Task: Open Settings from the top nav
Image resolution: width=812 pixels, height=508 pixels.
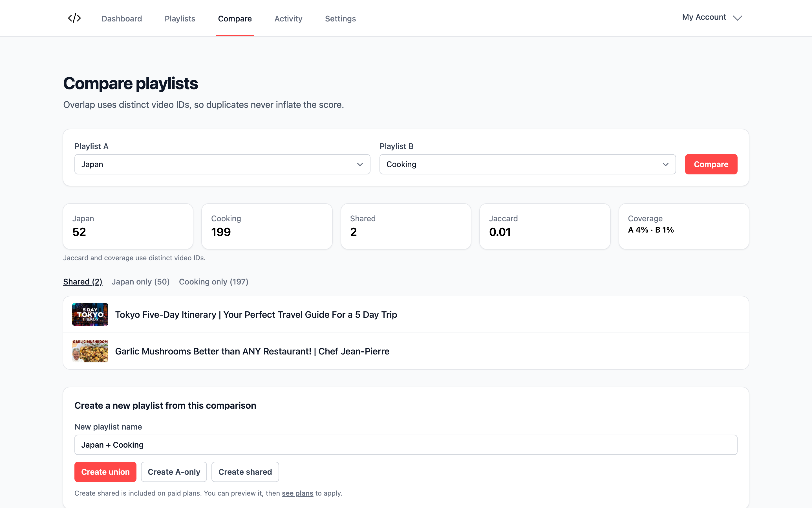Action: (x=340, y=18)
